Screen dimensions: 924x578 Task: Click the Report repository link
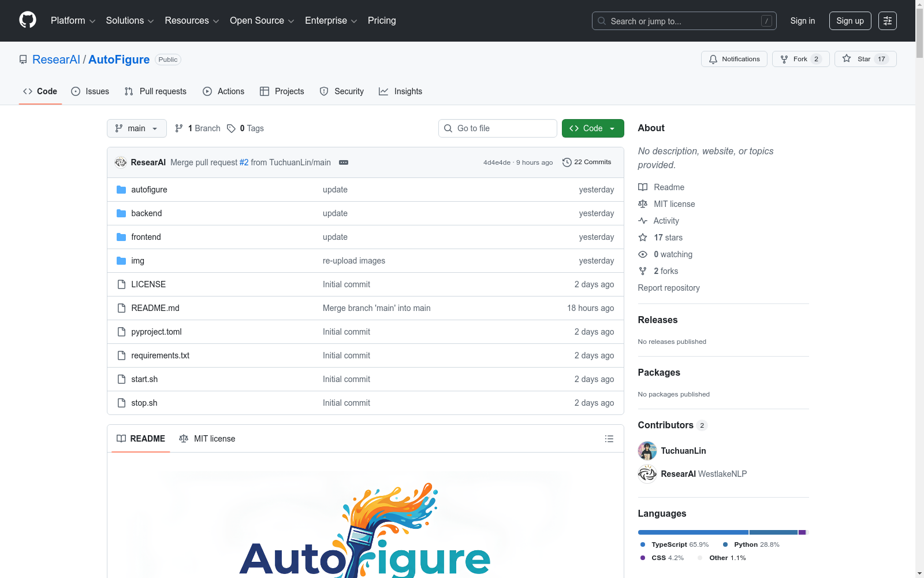(x=669, y=288)
